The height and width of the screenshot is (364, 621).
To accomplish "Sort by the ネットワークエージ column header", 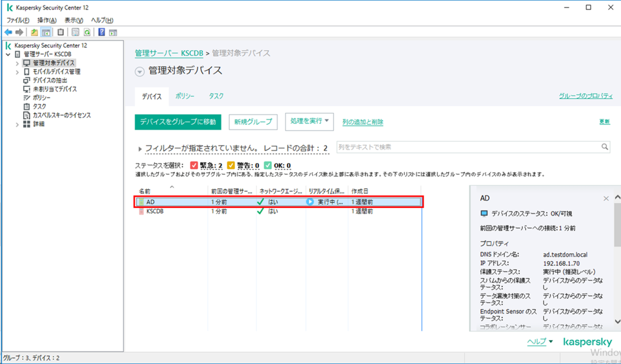I will [281, 191].
